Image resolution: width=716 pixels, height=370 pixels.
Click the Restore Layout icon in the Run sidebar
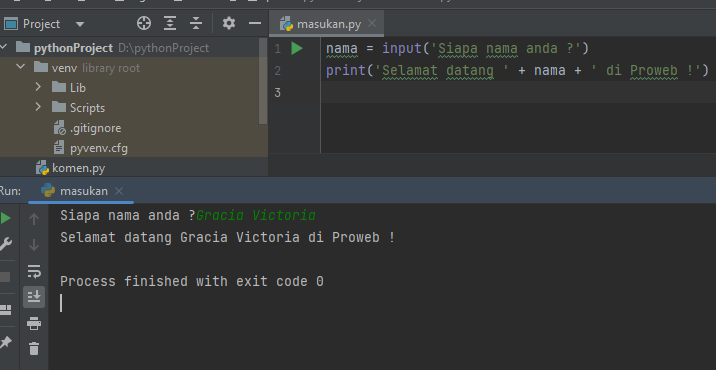[x=5, y=310]
